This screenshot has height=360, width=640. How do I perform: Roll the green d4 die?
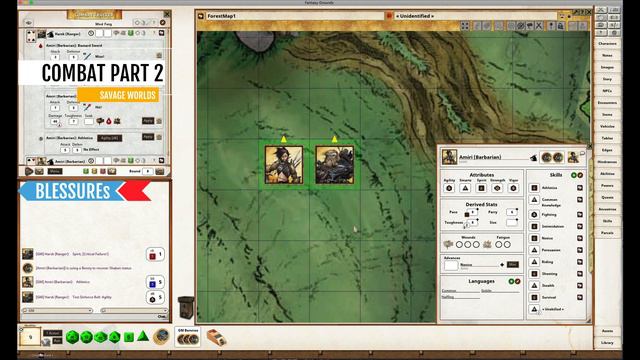click(x=143, y=336)
